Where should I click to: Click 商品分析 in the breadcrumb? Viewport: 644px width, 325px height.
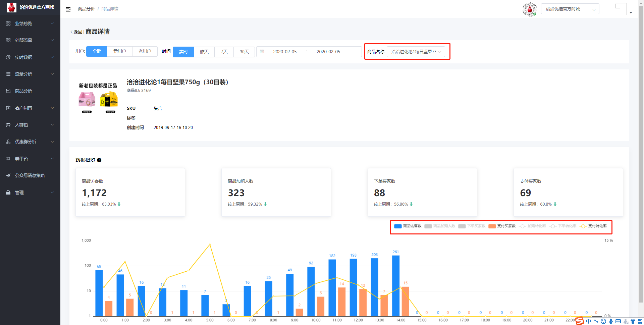coord(86,9)
